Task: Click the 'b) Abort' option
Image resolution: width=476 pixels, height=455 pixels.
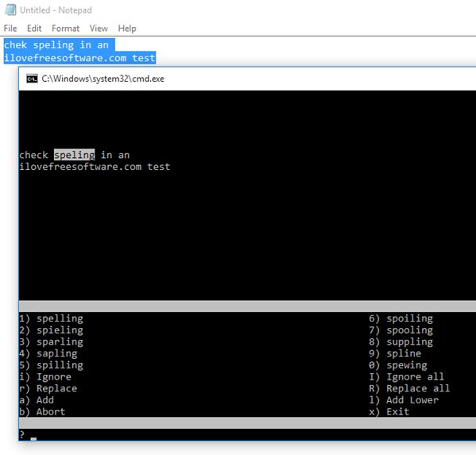Action: click(42, 411)
